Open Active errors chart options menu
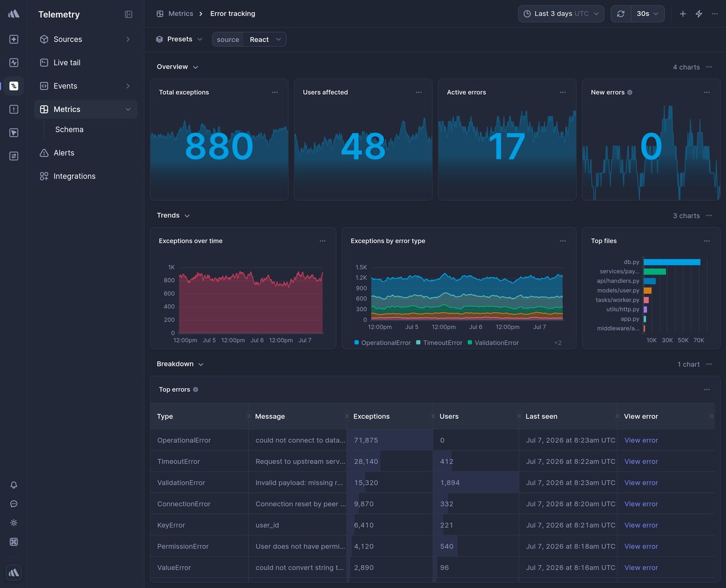The height and width of the screenshot is (588, 726). (x=563, y=92)
